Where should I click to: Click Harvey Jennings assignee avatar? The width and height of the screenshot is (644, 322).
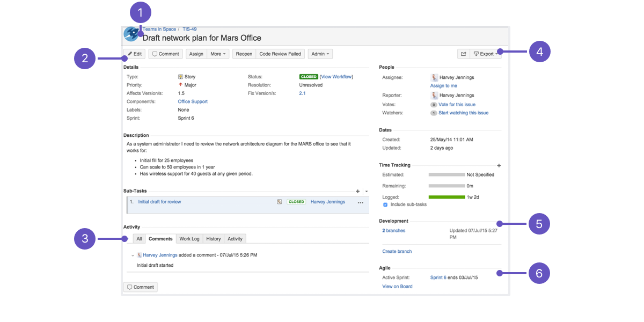(x=434, y=77)
